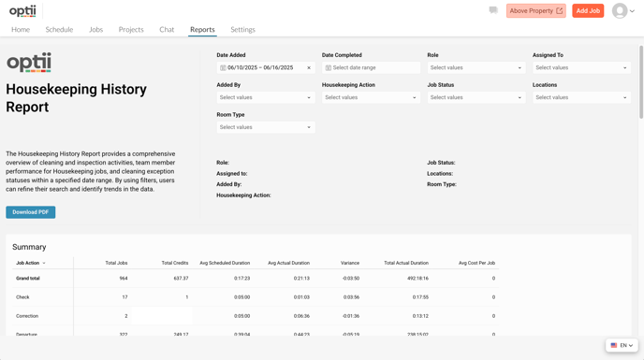Click the Total Credits column header

point(174,263)
